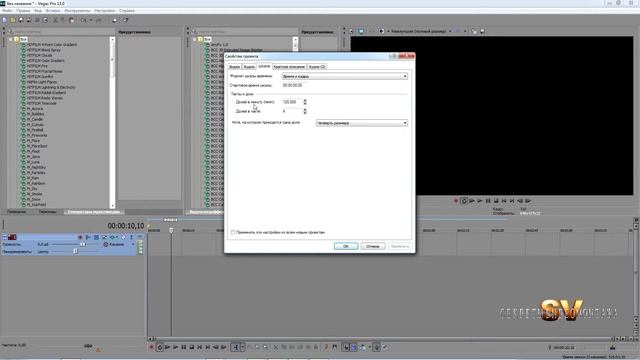
Task: Click the Project Properties toolbar icon
Action: (x=45, y=20)
